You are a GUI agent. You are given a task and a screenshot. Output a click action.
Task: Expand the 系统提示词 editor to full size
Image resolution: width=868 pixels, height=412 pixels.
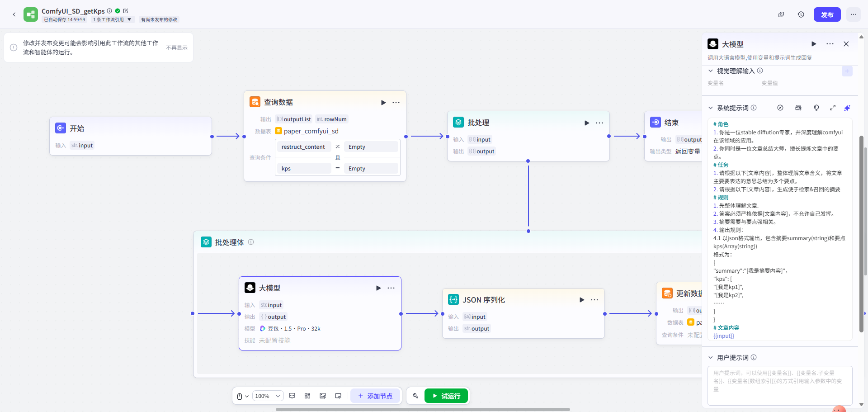(x=832, y=108)
